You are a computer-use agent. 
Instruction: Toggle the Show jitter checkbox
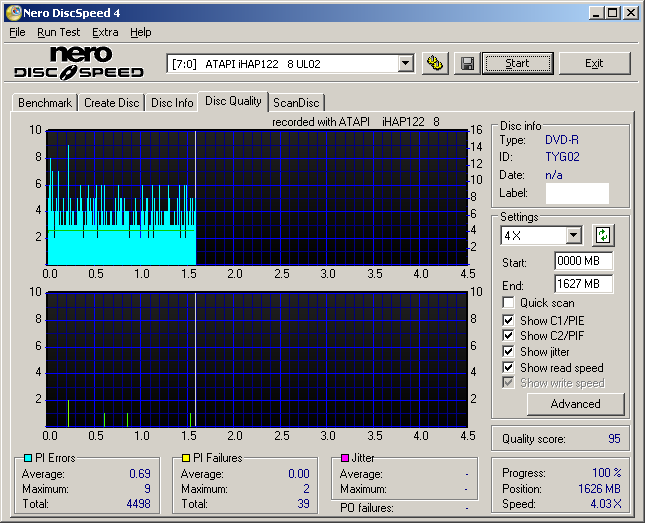pos(509,352)
